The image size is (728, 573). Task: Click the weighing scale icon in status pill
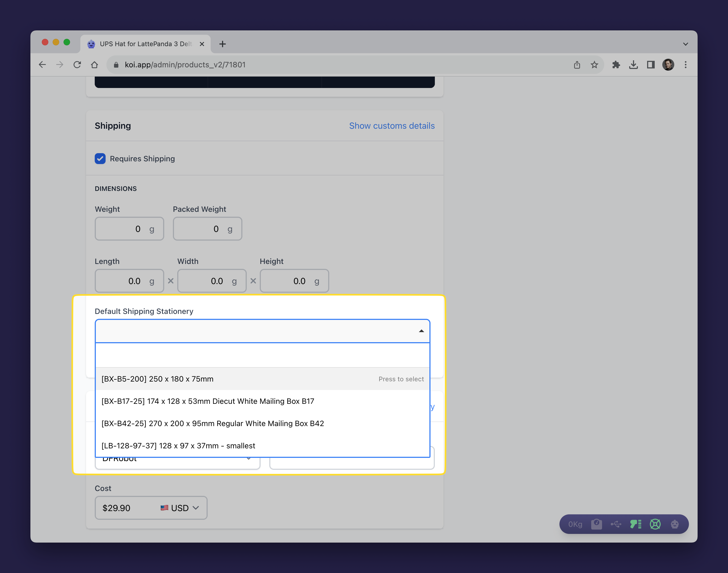(596, 524)
